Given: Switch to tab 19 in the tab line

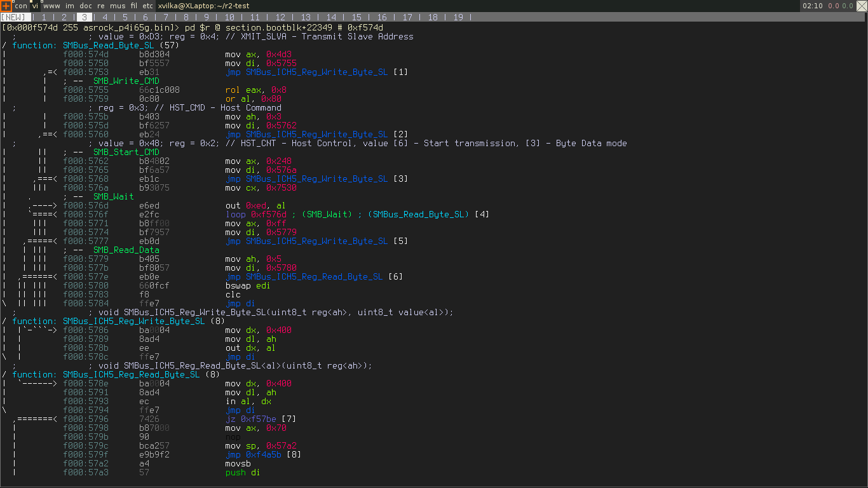Looking at the screenshot, I should point(458,17).
